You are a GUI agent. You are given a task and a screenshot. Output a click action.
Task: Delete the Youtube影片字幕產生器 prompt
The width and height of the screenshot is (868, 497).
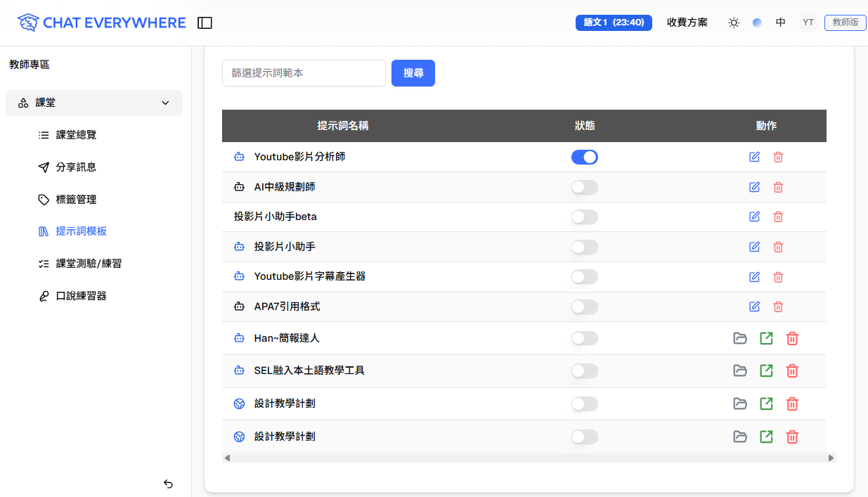(778, 276)
